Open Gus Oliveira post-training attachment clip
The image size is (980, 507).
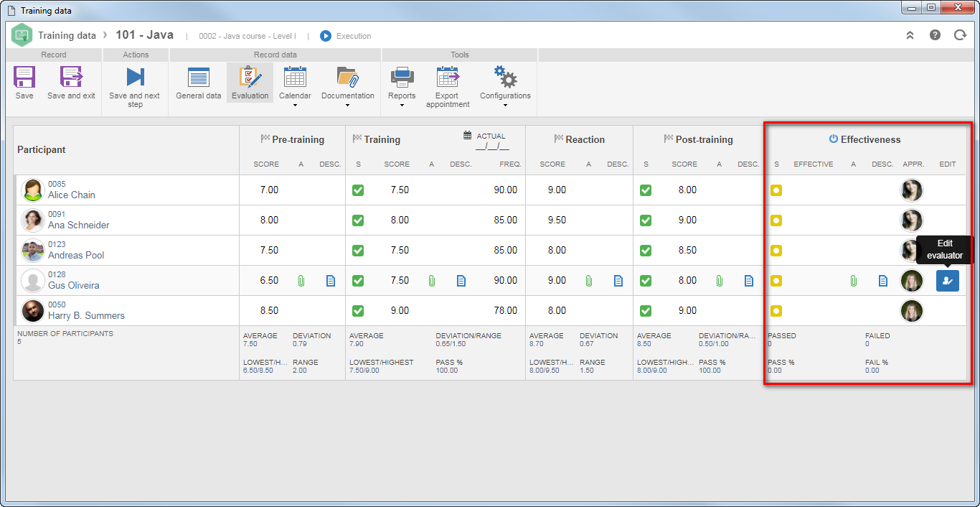[x=720, y=281]
